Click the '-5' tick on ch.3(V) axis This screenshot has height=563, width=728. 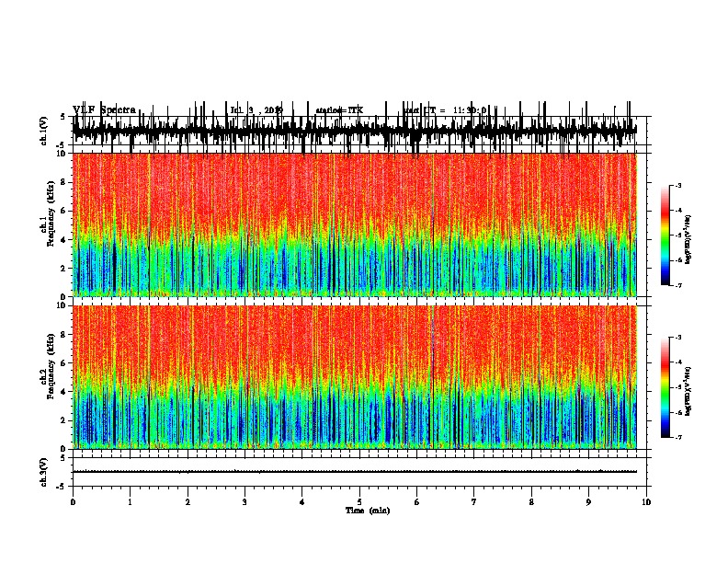[x=63, y=487]
